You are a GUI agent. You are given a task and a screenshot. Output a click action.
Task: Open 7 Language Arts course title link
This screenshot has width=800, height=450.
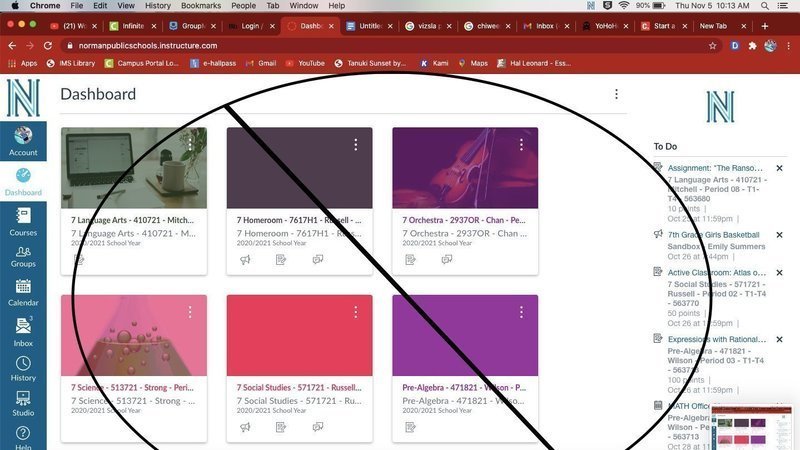pos(132,220)
